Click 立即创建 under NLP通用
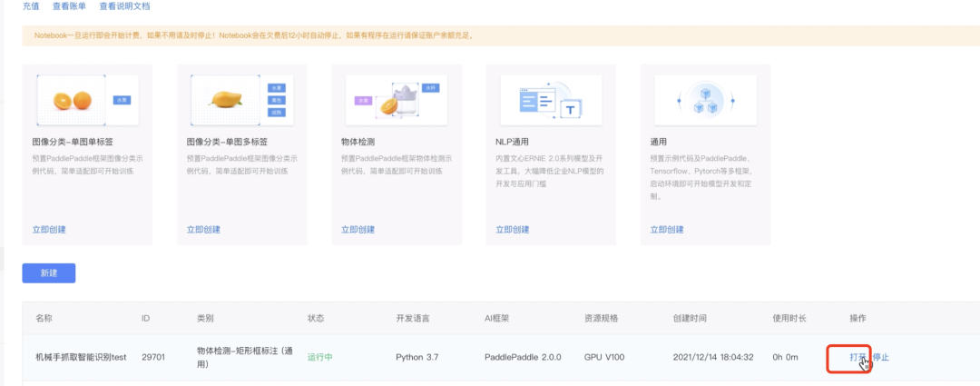The image size is (980, 386). (513, 230)
